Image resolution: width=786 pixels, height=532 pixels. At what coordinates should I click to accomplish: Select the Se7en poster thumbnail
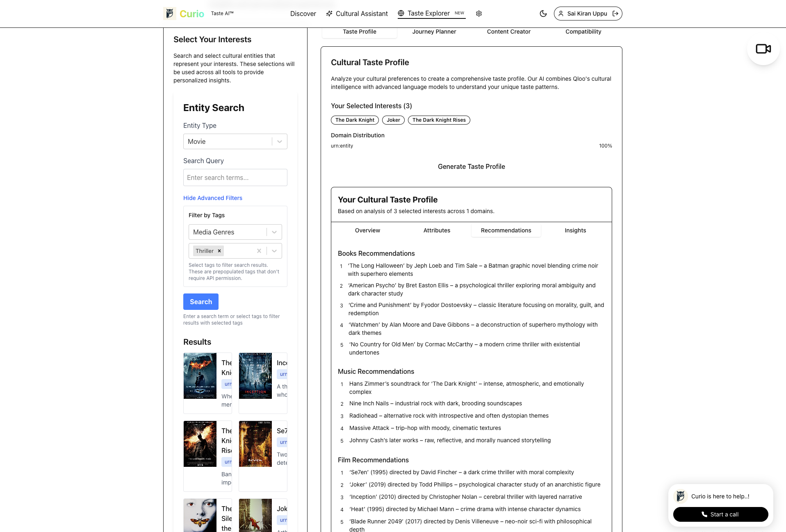tap(255, 444)
